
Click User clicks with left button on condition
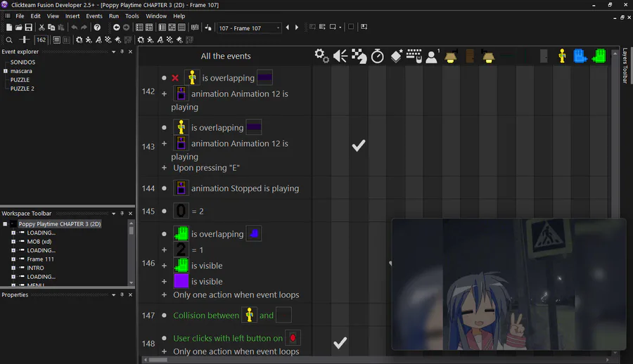[x=228, y=338]
